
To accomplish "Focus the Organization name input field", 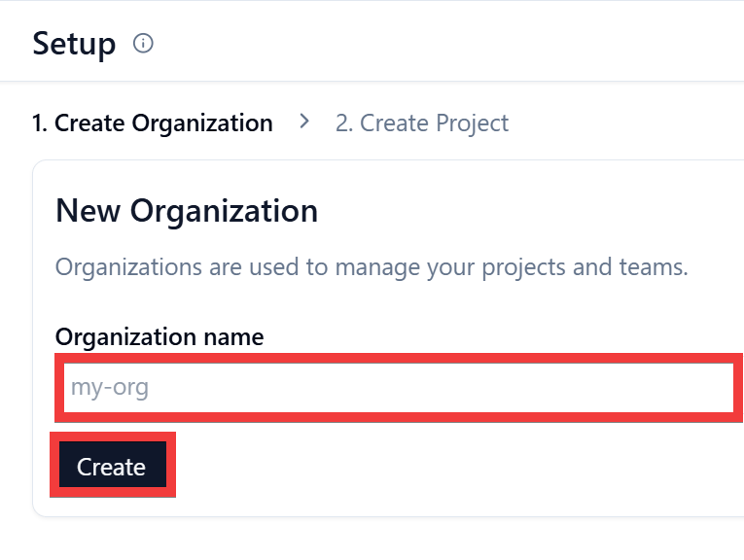I will click(399, 387).
